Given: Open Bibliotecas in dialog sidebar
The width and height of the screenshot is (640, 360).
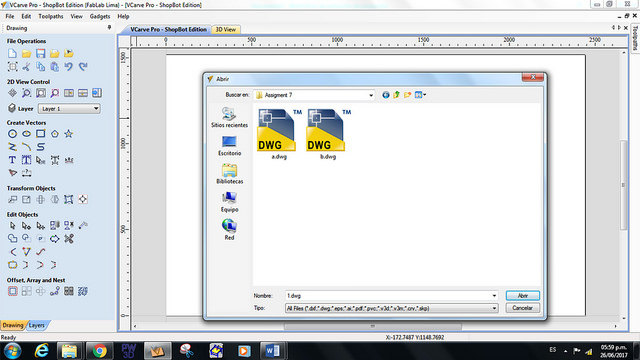Looking at the screenshot, I should 229,174.
